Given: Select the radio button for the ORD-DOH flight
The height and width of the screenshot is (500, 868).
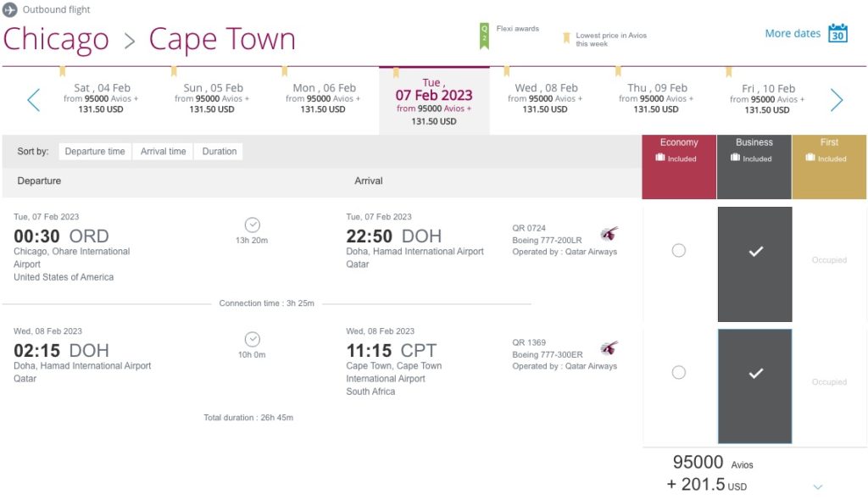Looking at the screenshot, I should coord(678,250).
